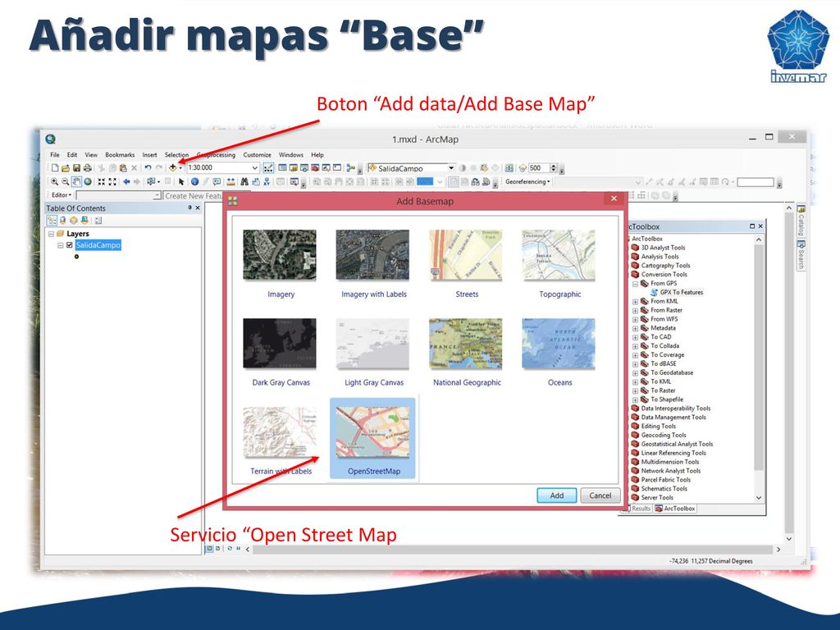Select the Zoom In tool
This screenshot has height=630, width=840.
click(55, 181)
